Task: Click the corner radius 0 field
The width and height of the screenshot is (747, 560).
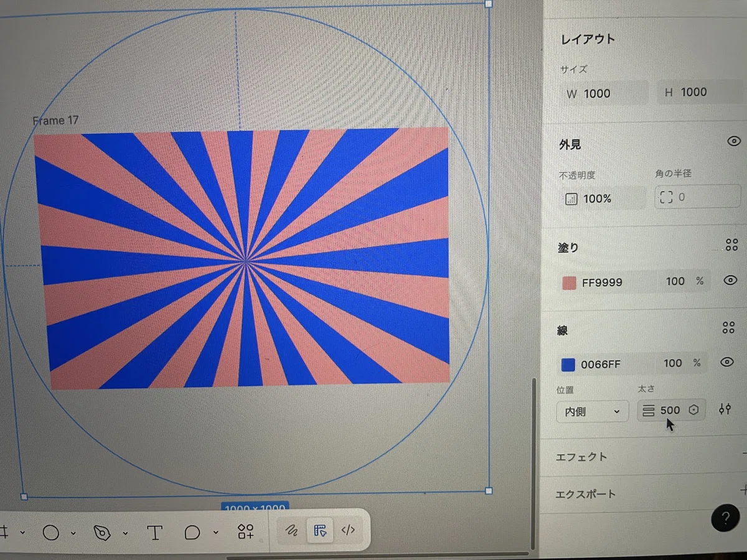Action: (697, 197)
